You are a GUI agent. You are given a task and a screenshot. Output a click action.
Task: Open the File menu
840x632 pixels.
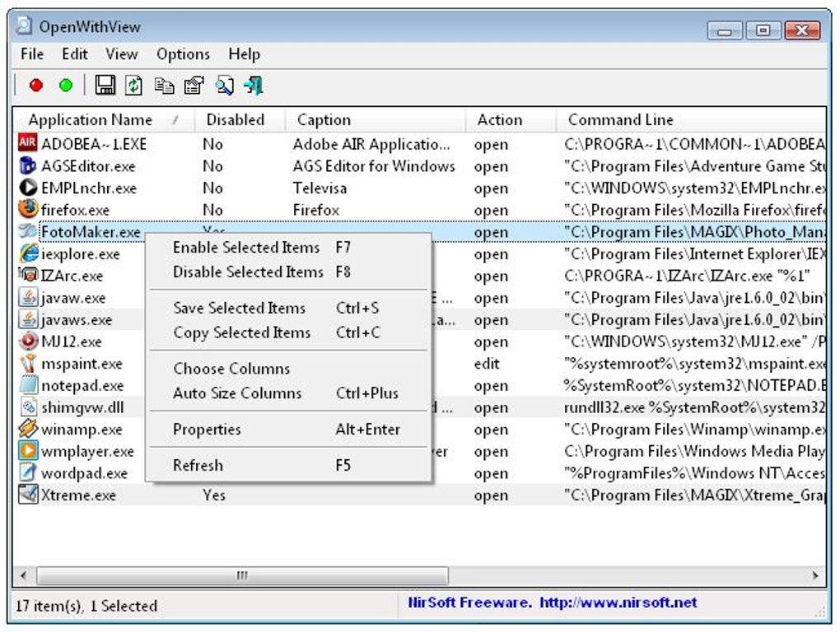32,54
